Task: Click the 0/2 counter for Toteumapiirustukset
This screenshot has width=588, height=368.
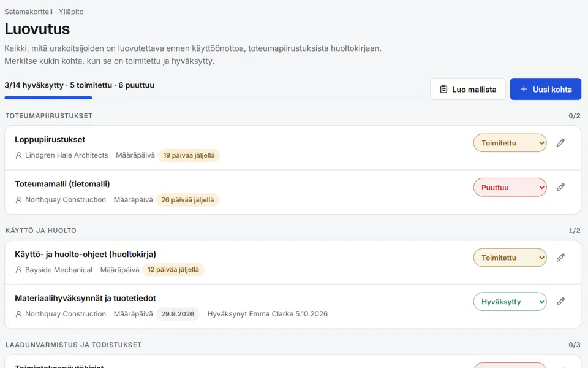Action: [x=575, y=116]
